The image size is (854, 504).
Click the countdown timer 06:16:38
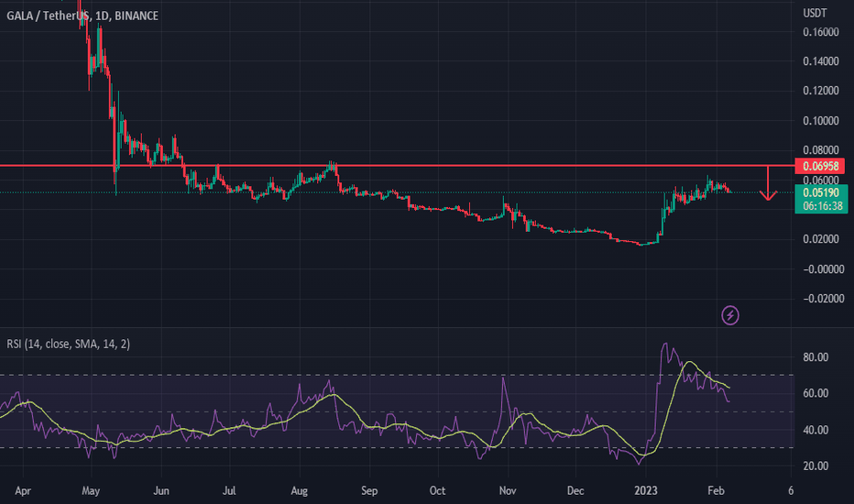823,206
